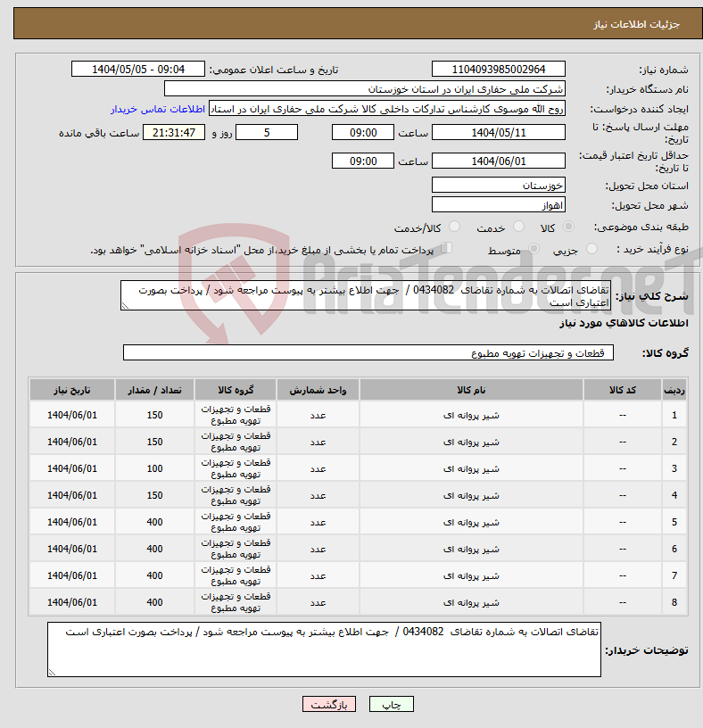
Task: Click the چاپ print button
Action: (x=392, y=704)
